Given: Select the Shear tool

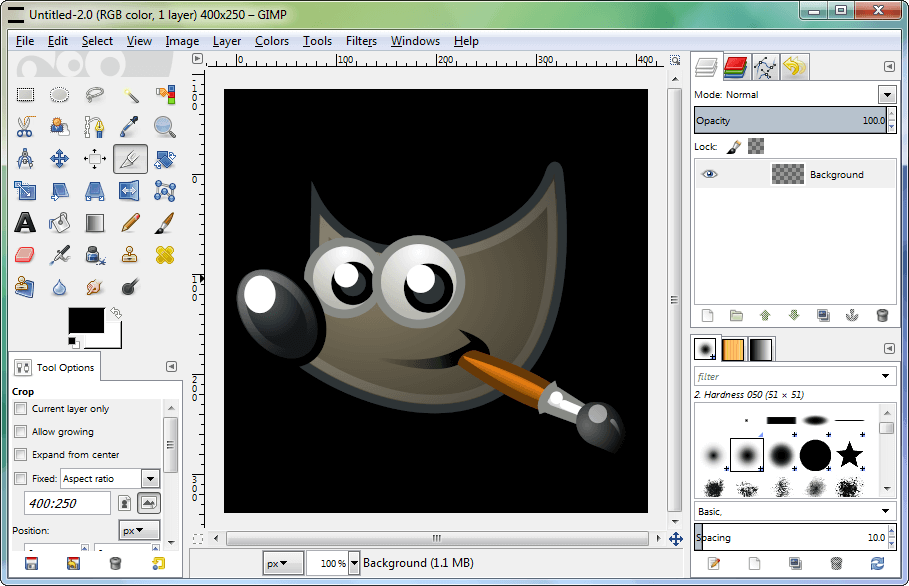Looking at the screenshot, I should (60, 191).
